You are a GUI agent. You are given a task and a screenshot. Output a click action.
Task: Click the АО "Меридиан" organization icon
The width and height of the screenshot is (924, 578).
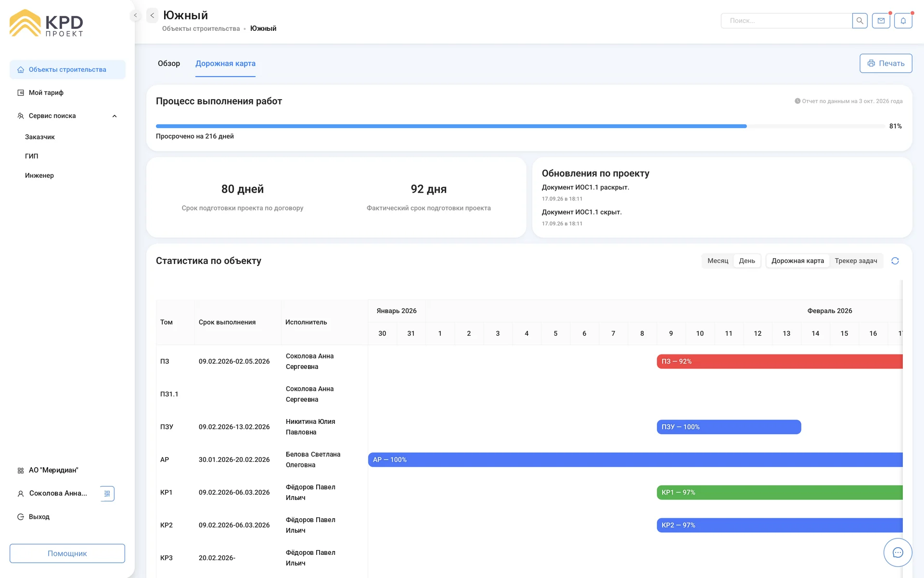click(21, 471)
